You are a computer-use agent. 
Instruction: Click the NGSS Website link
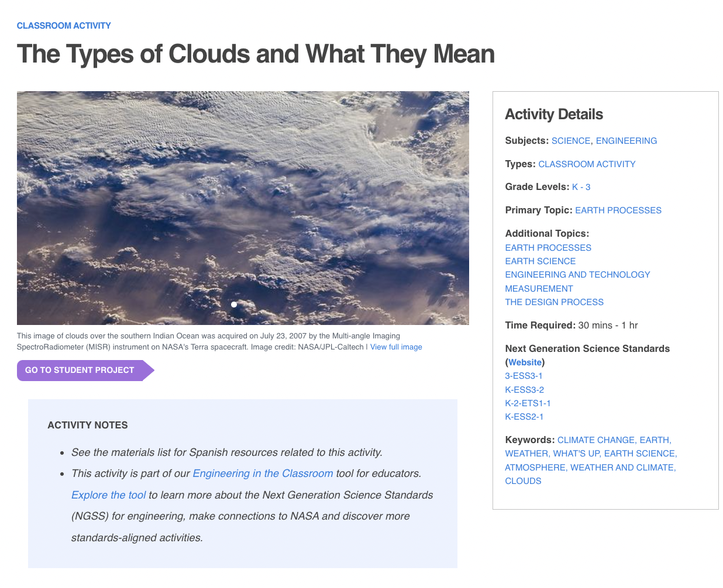coord(525,362)
